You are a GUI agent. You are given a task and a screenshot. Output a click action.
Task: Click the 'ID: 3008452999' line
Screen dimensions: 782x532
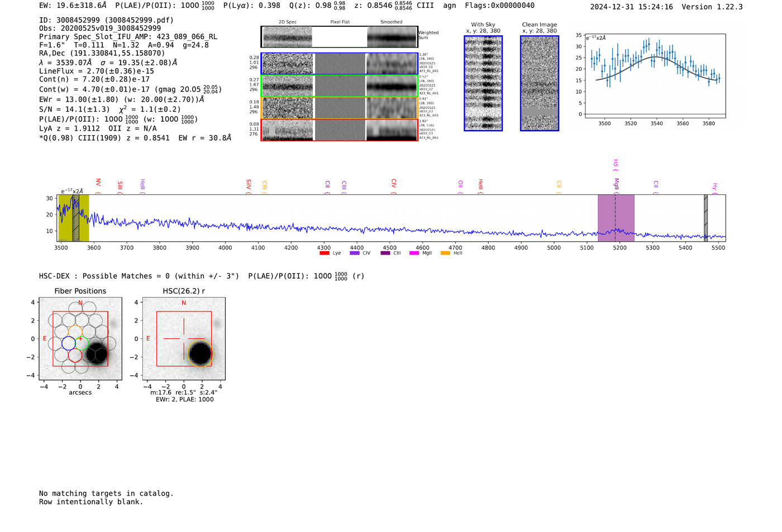(x=106, y=20)
